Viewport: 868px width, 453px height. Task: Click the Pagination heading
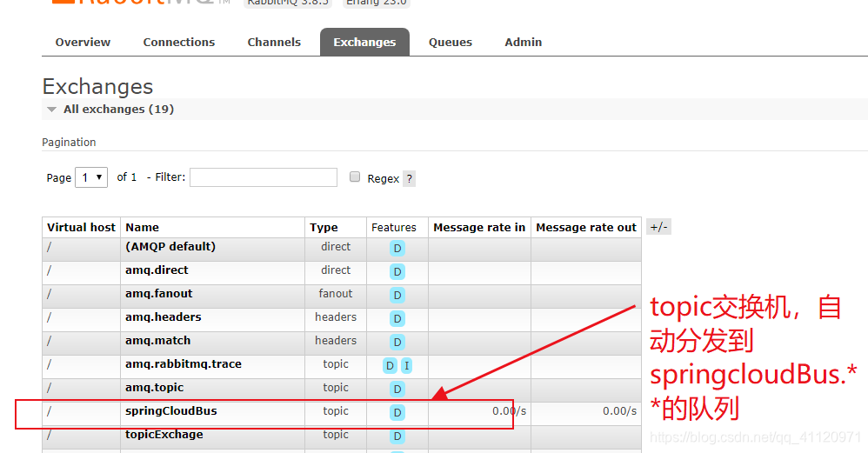69,142
